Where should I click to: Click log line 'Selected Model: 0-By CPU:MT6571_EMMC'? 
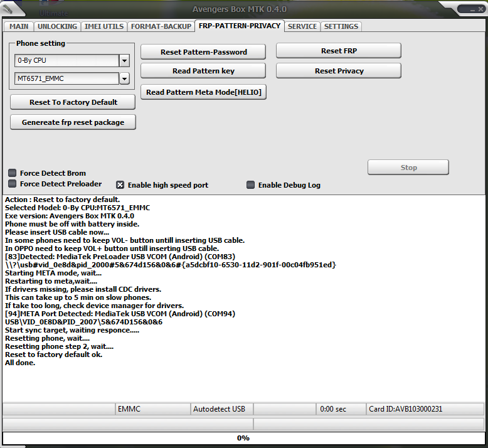tap(78, 208)
